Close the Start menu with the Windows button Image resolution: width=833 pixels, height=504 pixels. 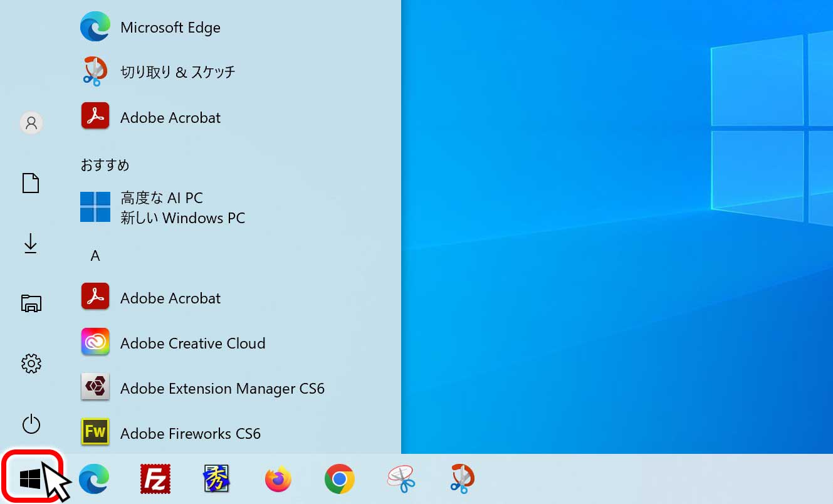click(x=30, y=480)
